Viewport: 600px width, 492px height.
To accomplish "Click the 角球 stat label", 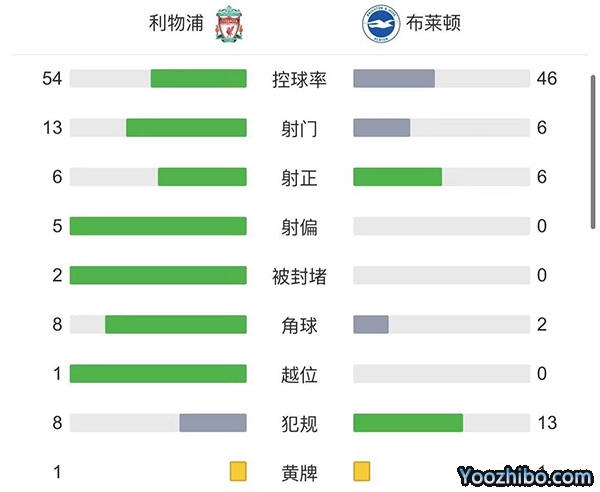I will (299, 325).
